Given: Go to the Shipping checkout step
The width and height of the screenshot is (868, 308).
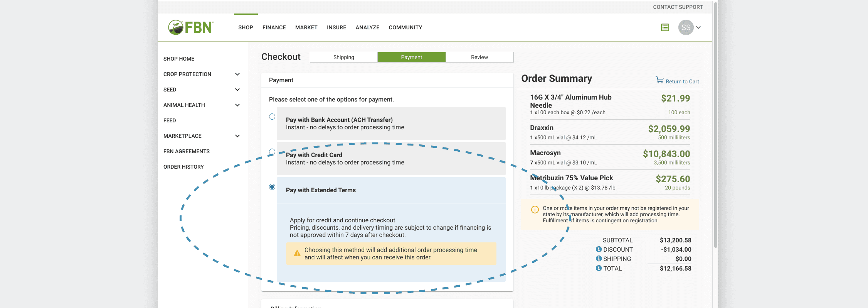Looking at the screenshot, I should [344, 57].
